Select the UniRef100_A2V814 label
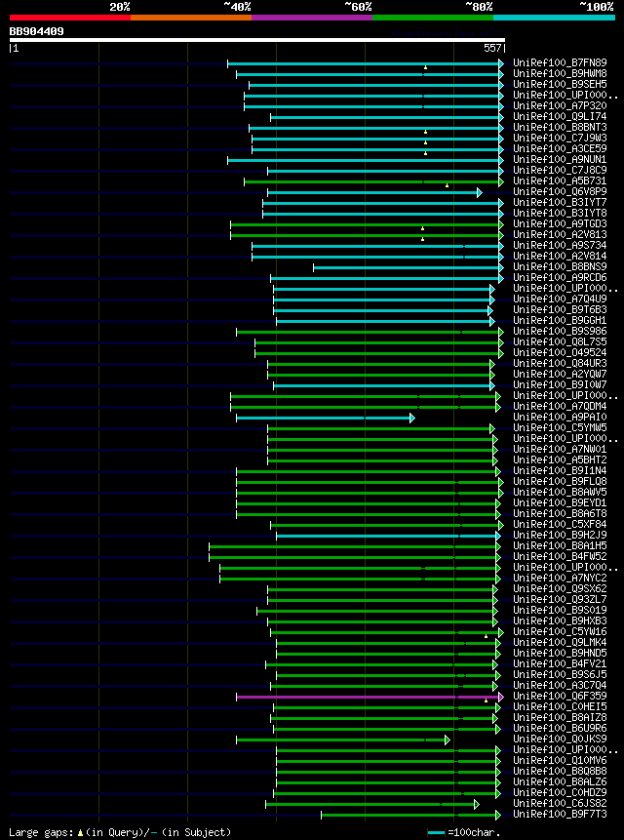Screen dimensions: 624x840 560,256
